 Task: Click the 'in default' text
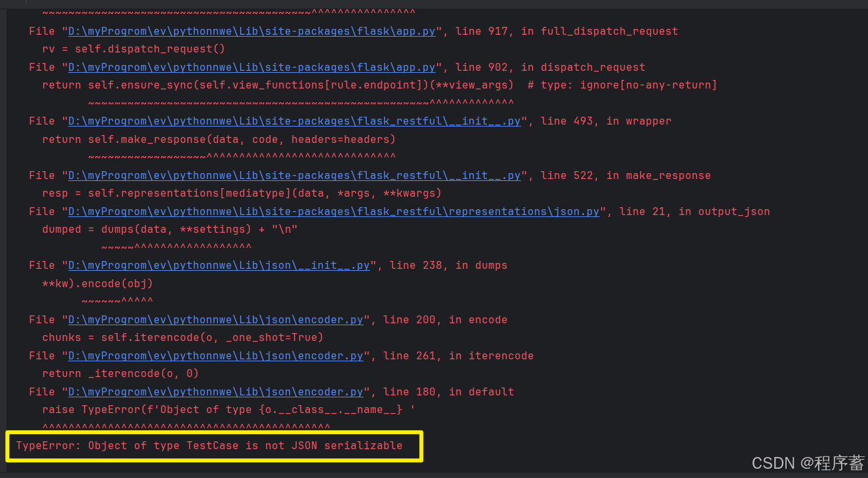pos(482,392)
